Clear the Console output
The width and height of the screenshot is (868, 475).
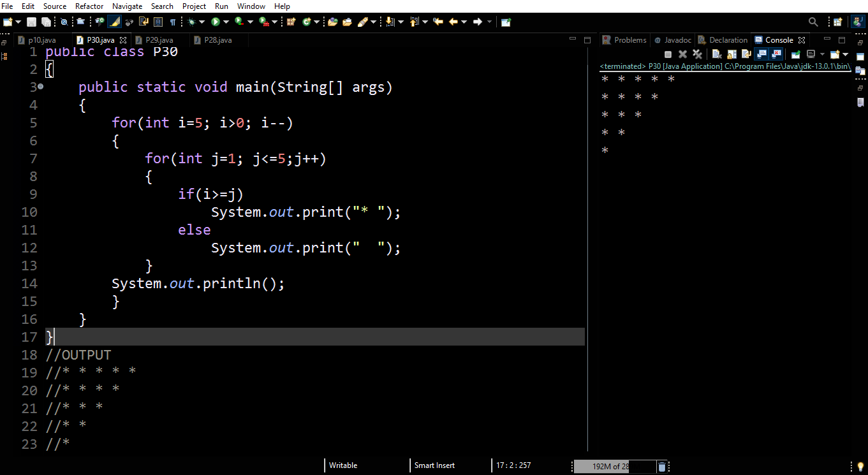pos(716,54)
